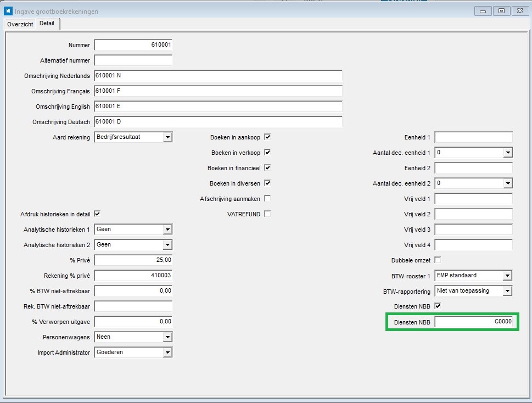The height and width of the screenshot is (403, 532).
Task: Toggle Boeken in verkoop checkbox
Action: 267,152
